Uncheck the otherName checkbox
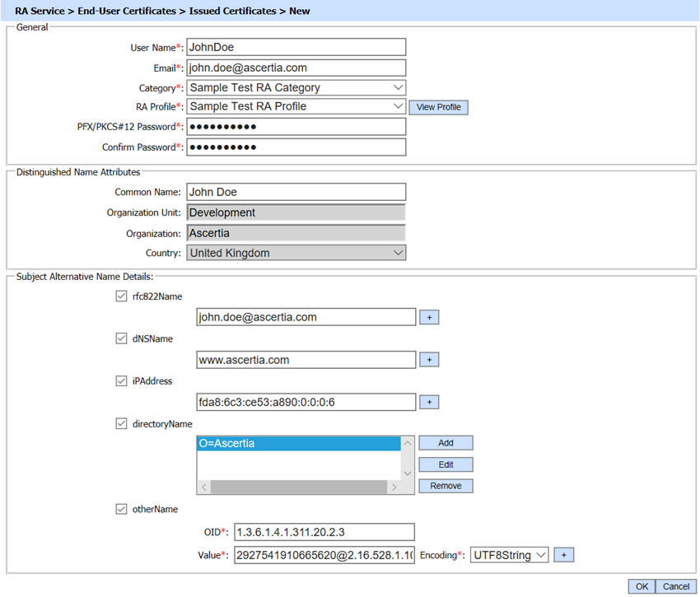The height and width of the screenshot is (597, 700). pyautogui.click(x=122, y=509)
